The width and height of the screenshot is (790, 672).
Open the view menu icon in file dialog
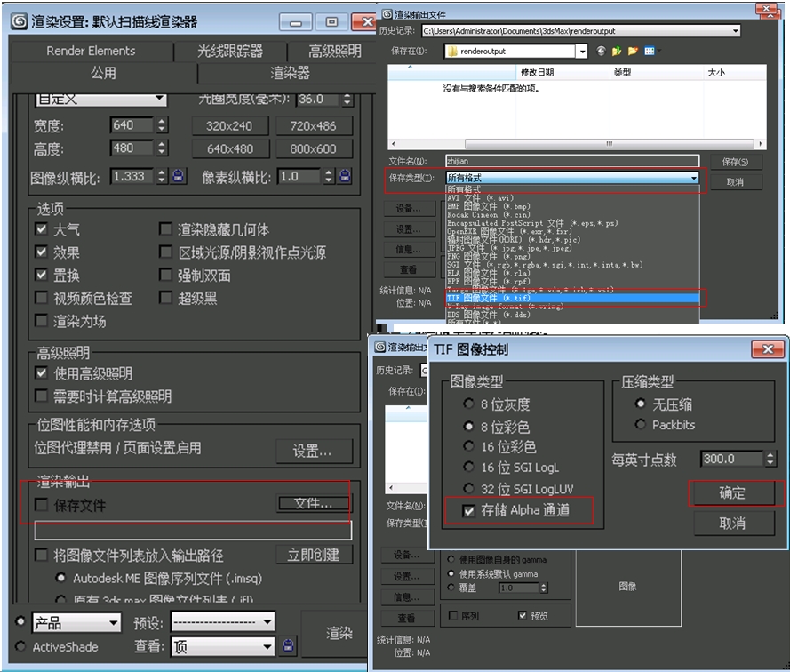pos(650,52)
